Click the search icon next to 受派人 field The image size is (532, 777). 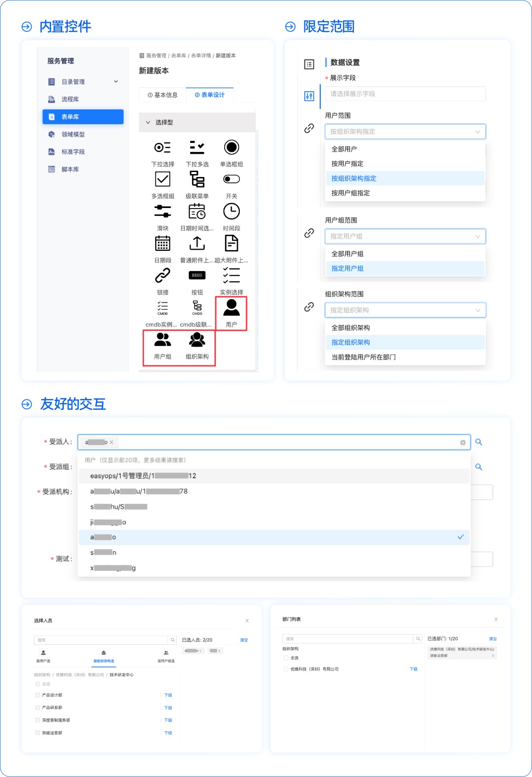click(x=478, y=442)
